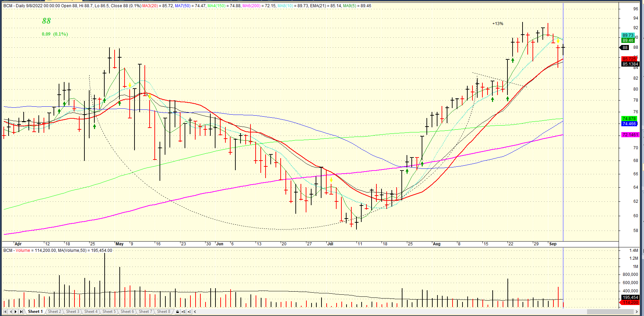Click the magenta 72.1461 MA value label
The image size is (644, 316).
[630, 135]
